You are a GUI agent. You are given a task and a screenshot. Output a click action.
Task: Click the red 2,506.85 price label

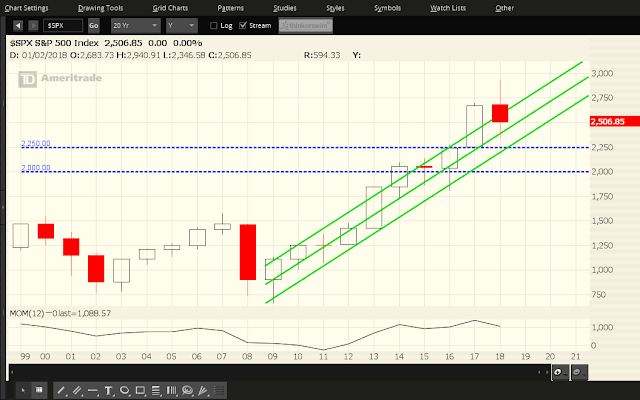(x=615, y=121)
